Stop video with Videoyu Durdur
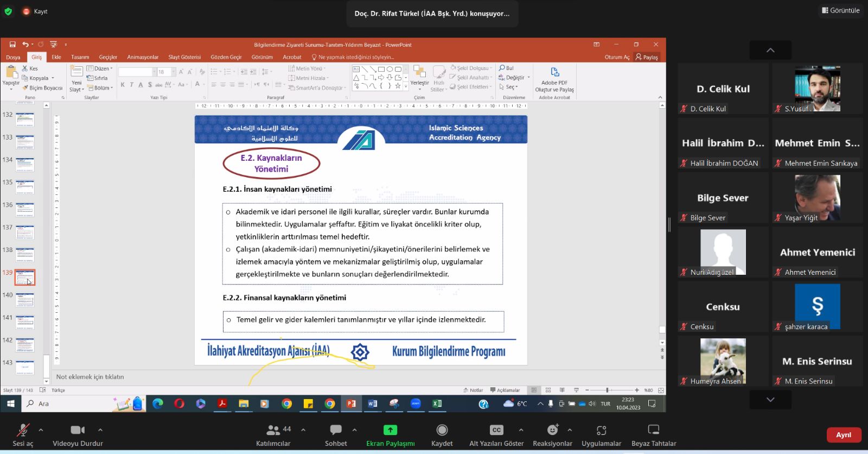Screen dimensions: 868x454 click(x=78, y=434)
